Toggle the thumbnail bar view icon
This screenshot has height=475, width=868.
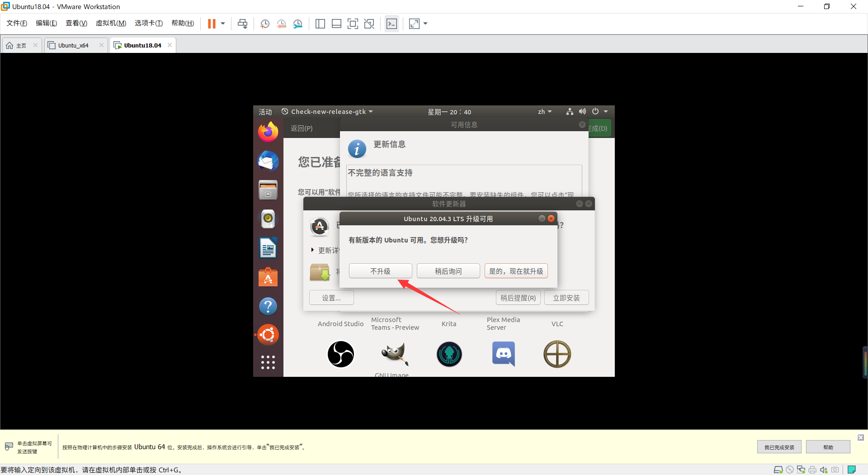pos(336,24)
